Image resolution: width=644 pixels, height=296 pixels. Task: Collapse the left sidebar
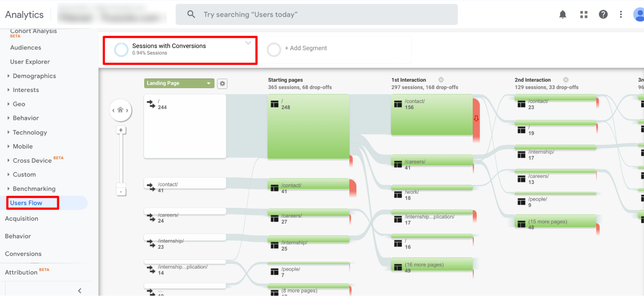tap(80, 290)
